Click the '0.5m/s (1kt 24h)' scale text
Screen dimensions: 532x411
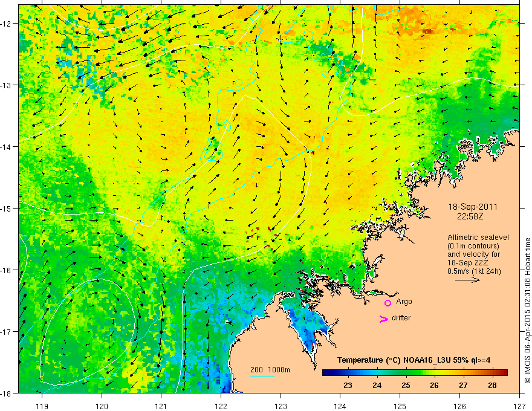click(475, 271)
